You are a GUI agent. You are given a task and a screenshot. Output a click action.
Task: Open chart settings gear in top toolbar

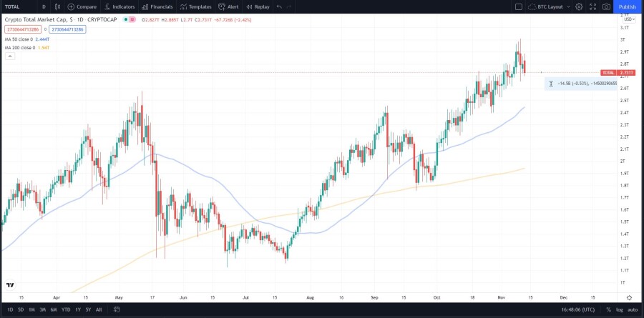click(579, 6)
